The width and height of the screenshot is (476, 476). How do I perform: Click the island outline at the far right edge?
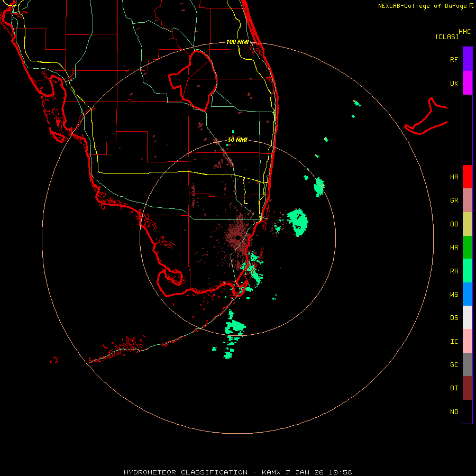[426, 116]
